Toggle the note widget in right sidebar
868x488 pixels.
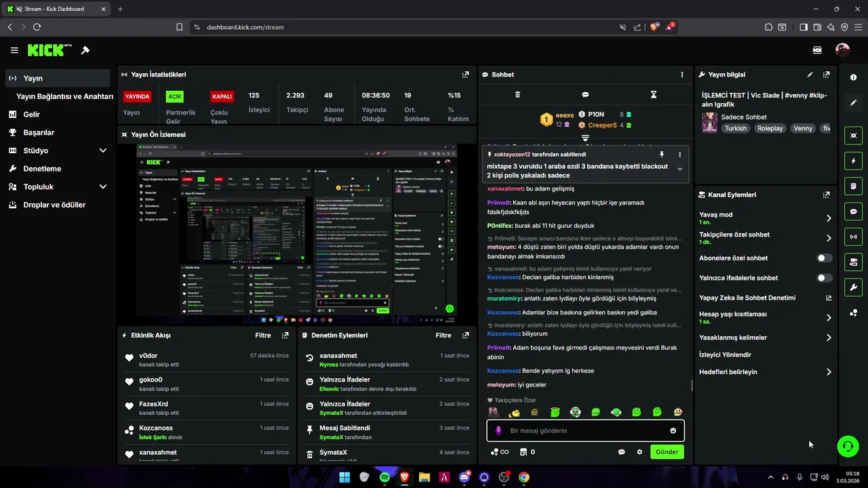click(x=854, y=186)
